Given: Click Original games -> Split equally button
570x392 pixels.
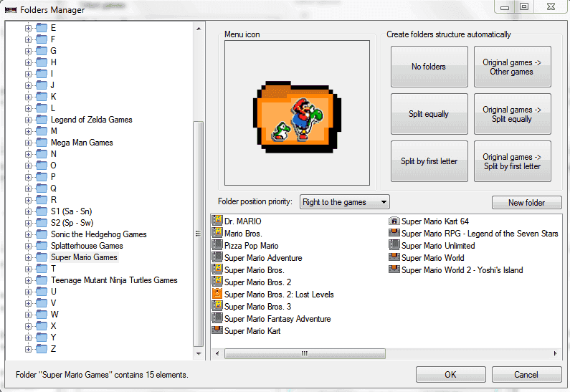Looking at the screenshot, I should click(512, 114).
